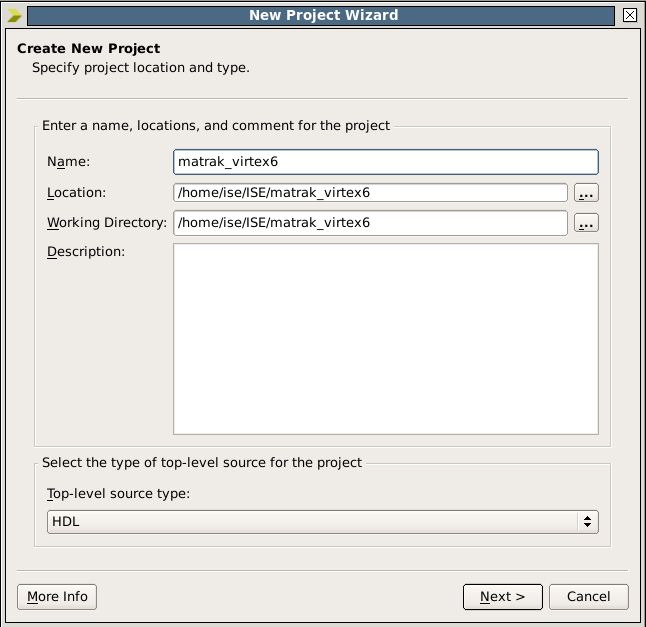This screenshot has width=646, height=627.
Task: Select the Working Directory: label
Action: pos(106,223)
